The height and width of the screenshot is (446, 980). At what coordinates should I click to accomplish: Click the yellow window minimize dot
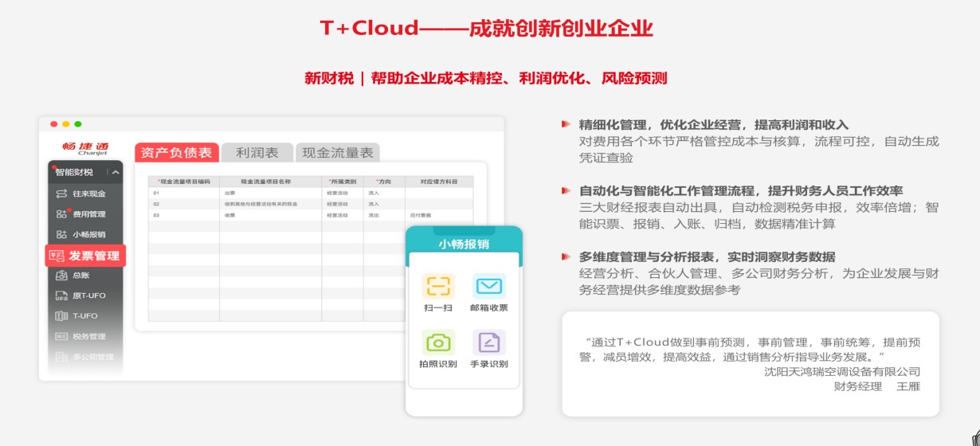pos(66,124)
